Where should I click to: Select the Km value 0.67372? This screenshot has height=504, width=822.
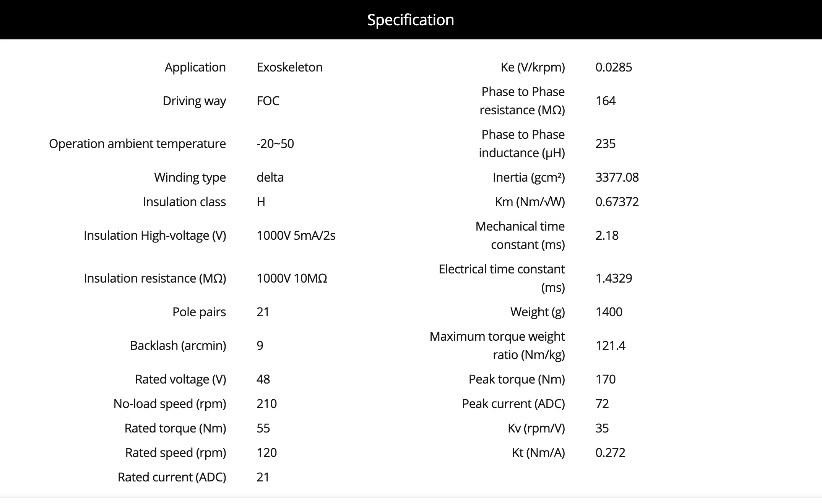click(x=617, y=202)
